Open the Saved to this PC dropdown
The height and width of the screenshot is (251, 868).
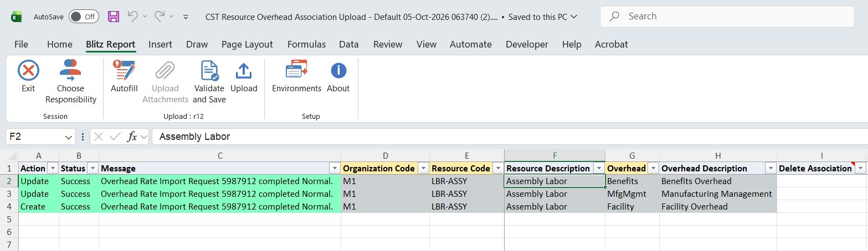click(574, 17)
